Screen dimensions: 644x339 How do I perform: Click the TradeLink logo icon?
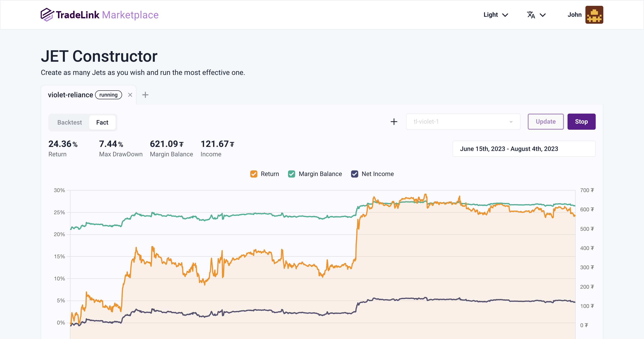pyautogui.click(x=47, y=15)
